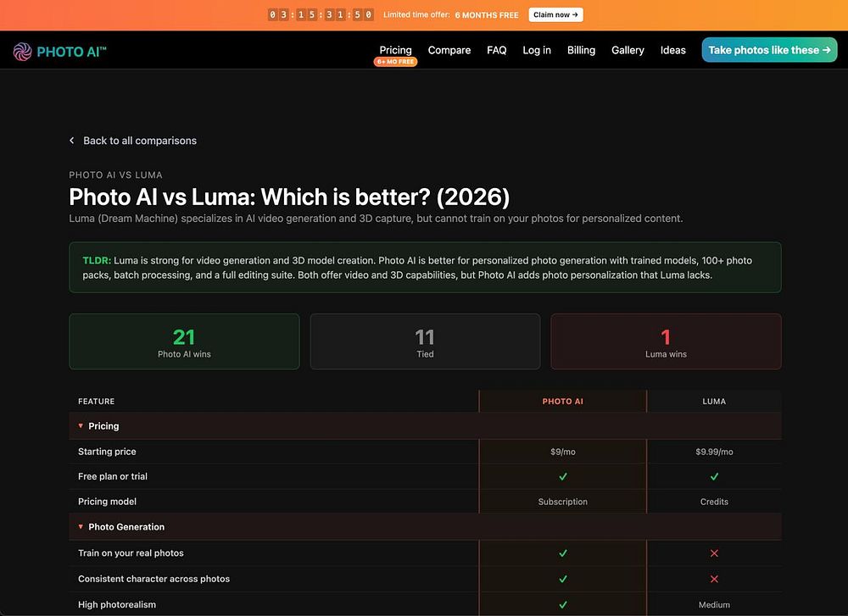Collapse the Photo Generation section triangle
The image size is (848, 616).
tap(81, 526)
